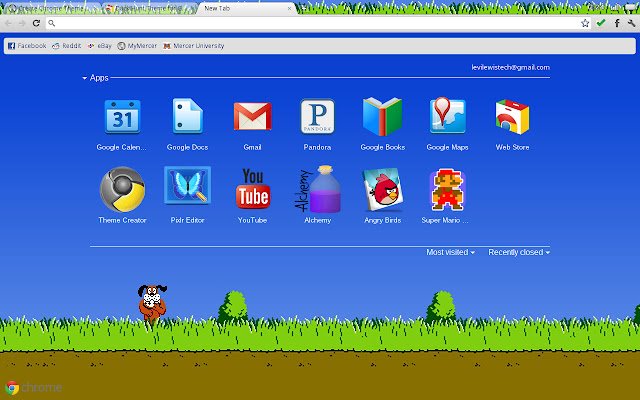Click the green checkmark extension icon

pos(601,23)
